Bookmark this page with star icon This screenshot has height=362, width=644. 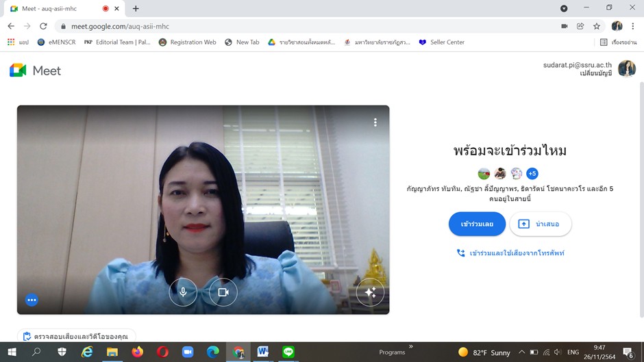click(597, 26)
